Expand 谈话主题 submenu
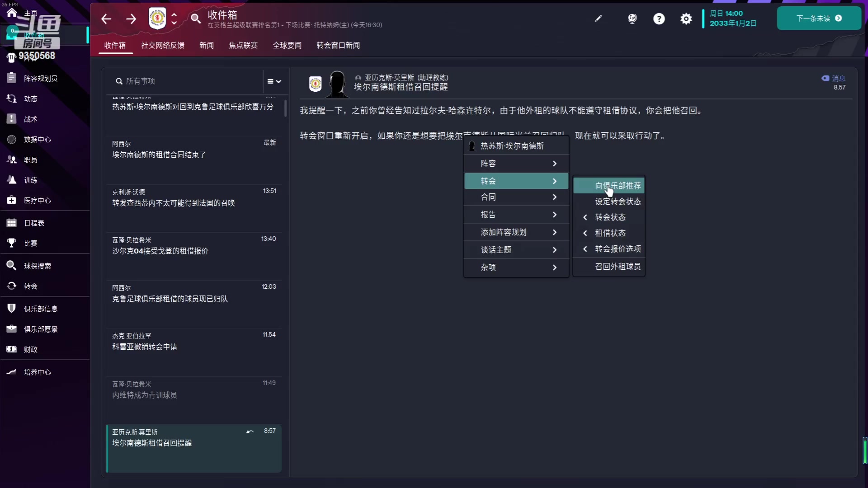Viewport: 868px width, 488px height. 516,250
